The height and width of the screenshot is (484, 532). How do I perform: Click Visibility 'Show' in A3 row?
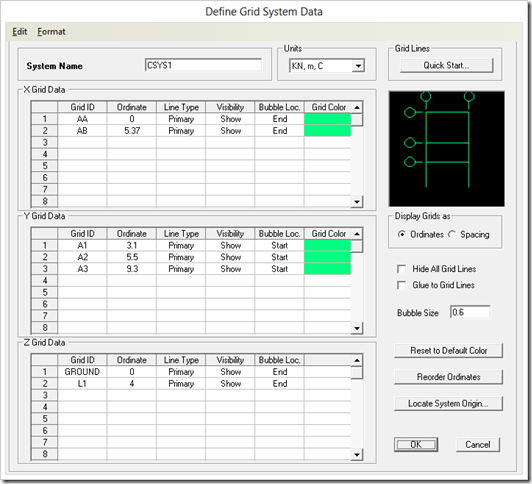pyautogui.click(x=230, y=269)
